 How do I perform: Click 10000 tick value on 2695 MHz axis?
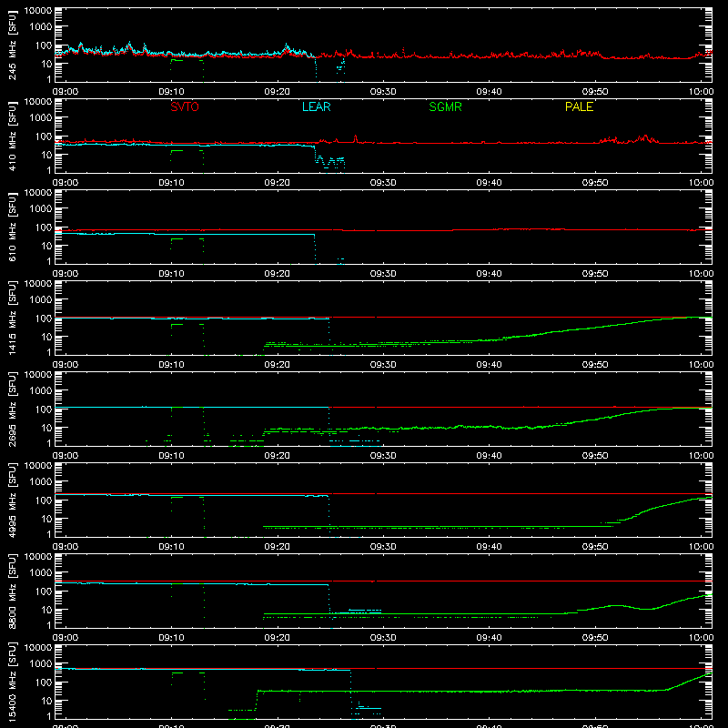coord(38,375)
